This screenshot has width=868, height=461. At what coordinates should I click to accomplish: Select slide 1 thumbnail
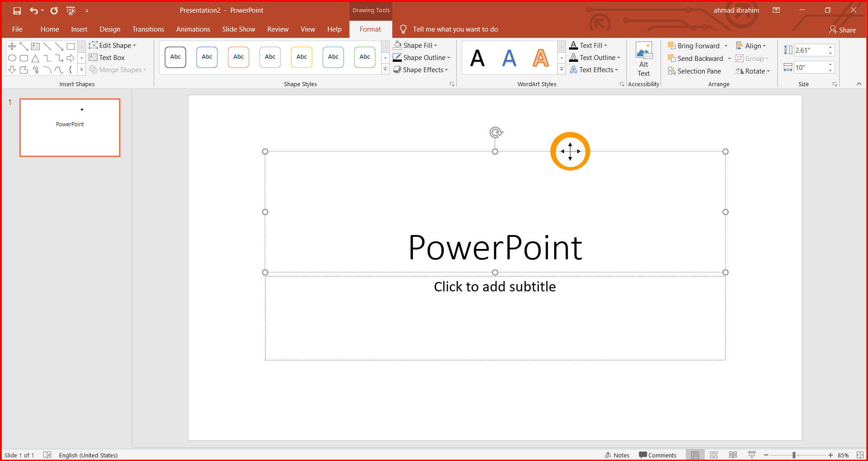[70, 128]
